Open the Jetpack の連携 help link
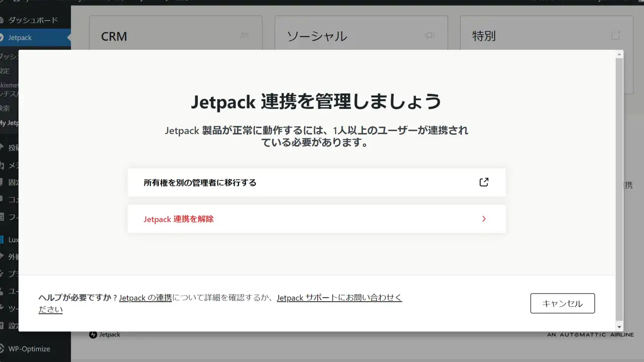Viewport: 644px width, 362px height. [145, 298]
